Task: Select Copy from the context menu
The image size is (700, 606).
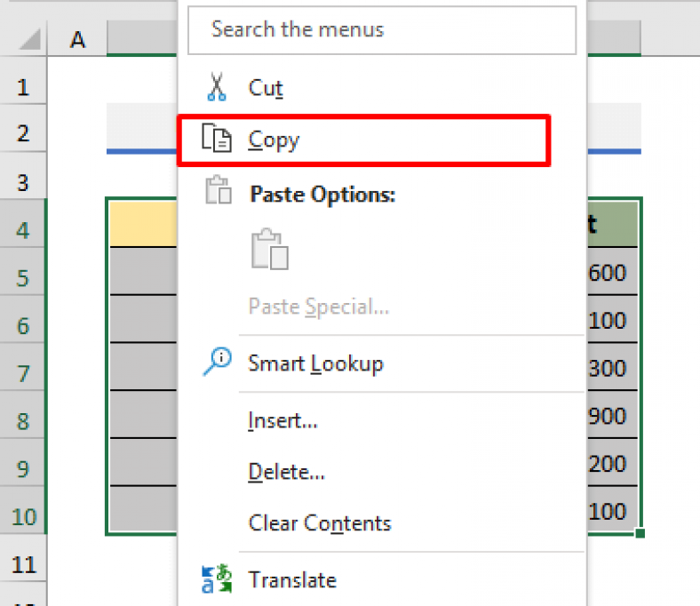Action: point(274,140)
